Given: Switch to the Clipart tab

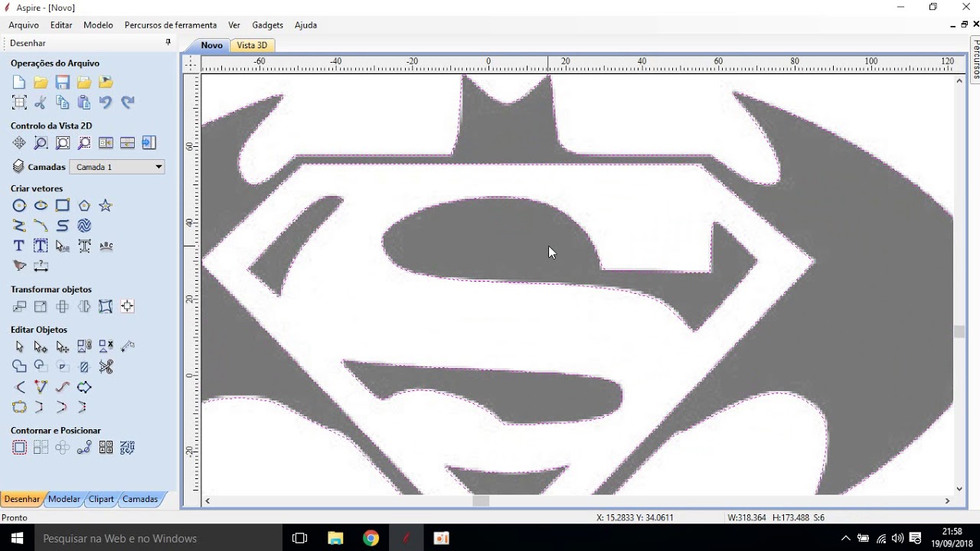Looking at the screenshot, I should click(101, 499).
